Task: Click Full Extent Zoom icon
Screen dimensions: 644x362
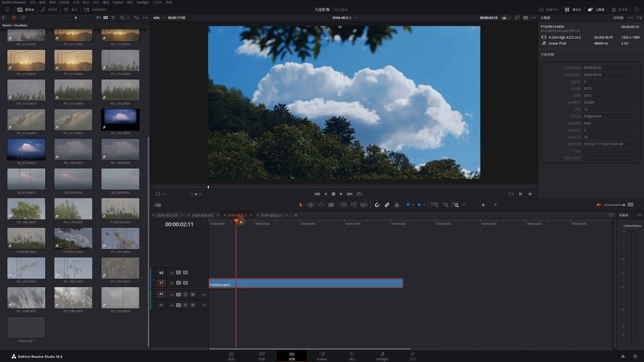Action: [435, 205]
